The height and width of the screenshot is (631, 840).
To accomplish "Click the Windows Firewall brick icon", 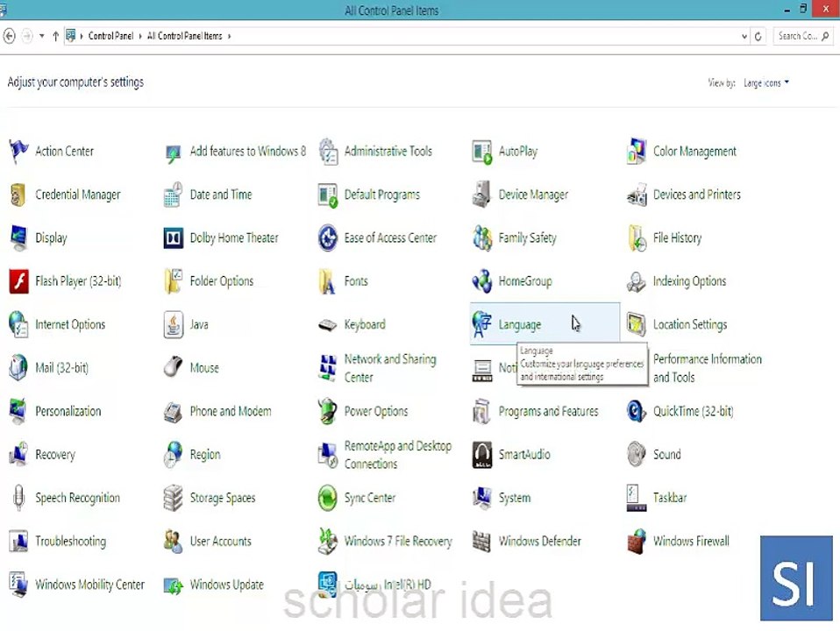I will [637, 542].
